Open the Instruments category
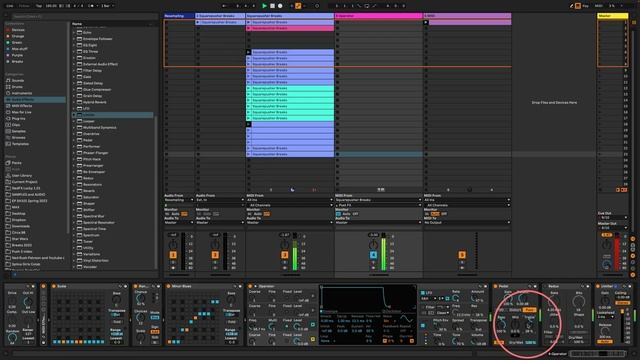This screenshot has width=640, height=360. [x=22, y=93]
